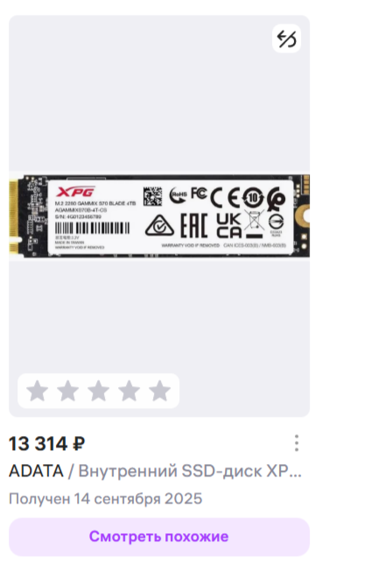Viewport: 392px width, 570px height.
Task: Click the 13 314 ₽ price
Action: 47,444
